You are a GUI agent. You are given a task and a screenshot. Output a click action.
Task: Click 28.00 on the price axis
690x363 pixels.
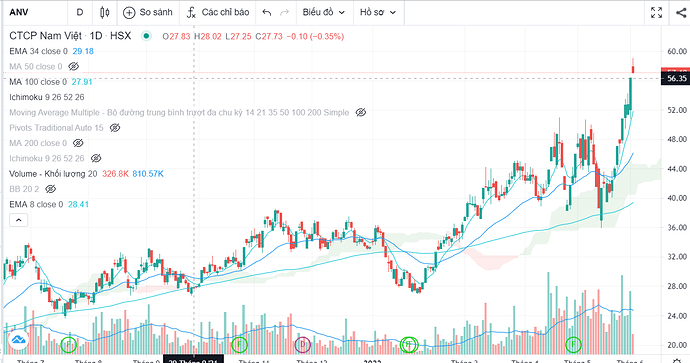click(x=677, y=286)
